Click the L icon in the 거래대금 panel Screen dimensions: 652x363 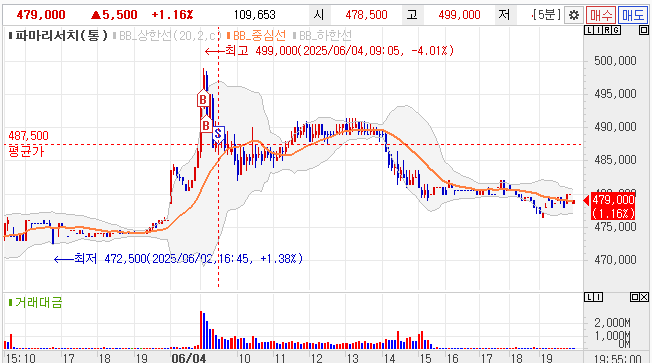[588, 297]
